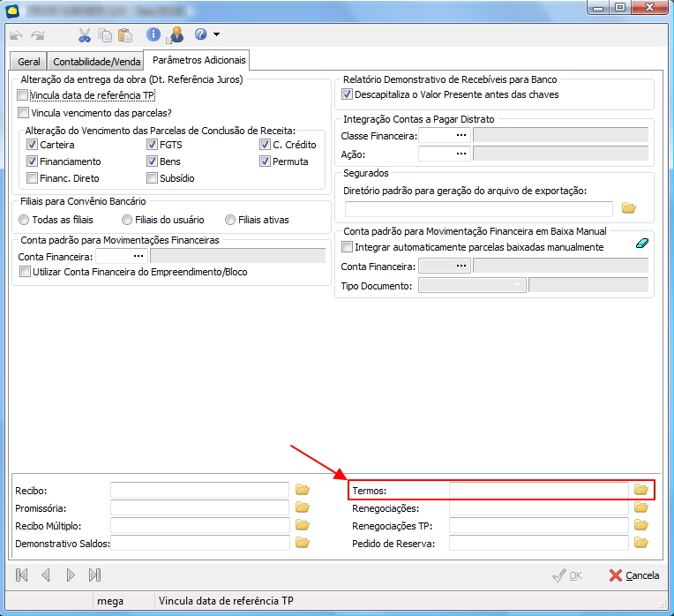
Task: Select the Filiais ativas radio option
Action: (230, 220)
